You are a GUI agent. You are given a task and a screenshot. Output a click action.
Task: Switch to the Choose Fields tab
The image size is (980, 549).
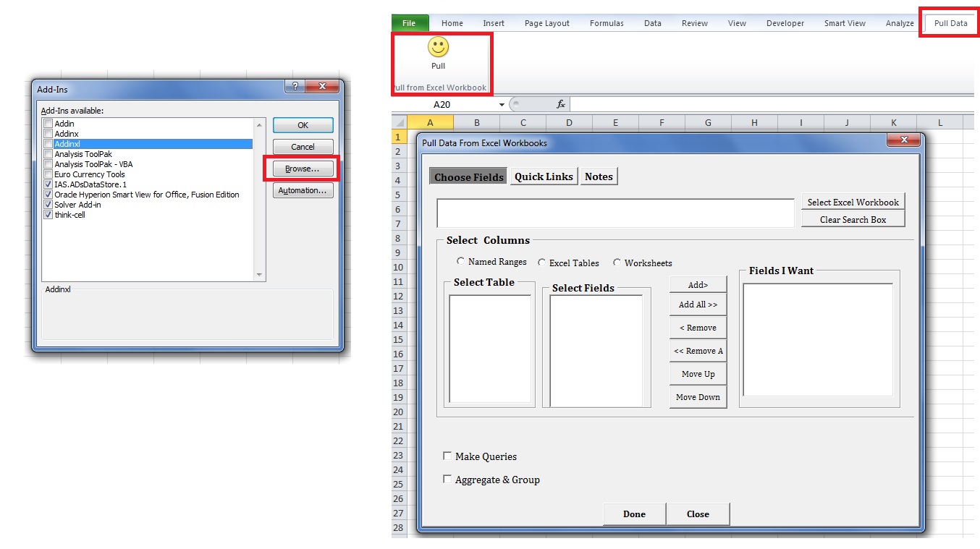[469, 176]
